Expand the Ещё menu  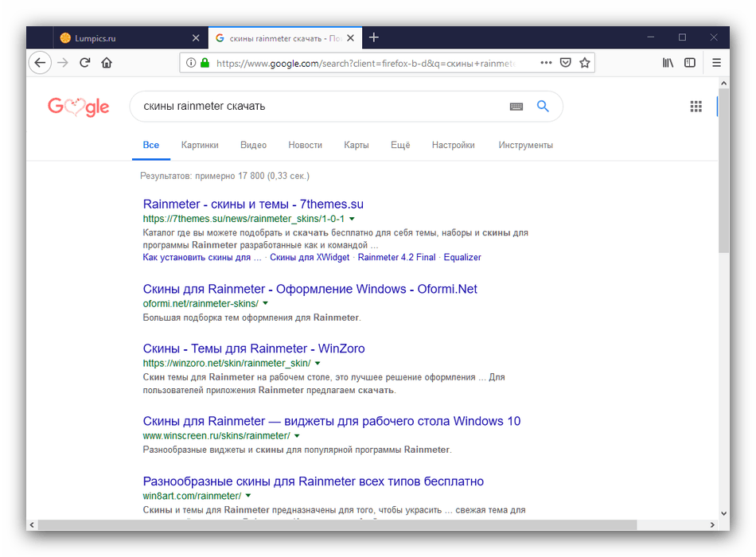400,145
